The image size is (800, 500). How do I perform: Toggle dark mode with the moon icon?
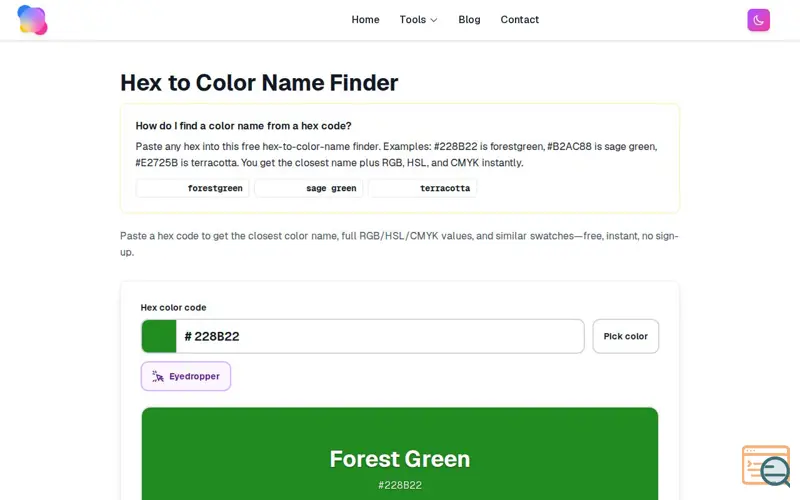758,20
